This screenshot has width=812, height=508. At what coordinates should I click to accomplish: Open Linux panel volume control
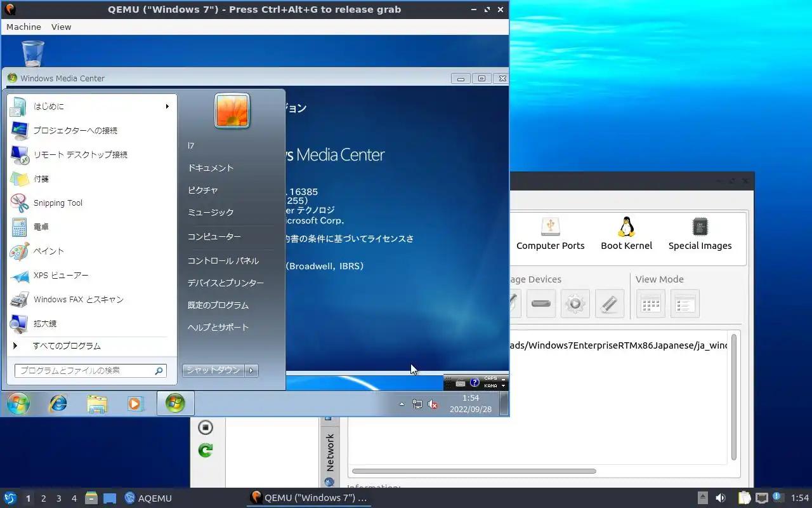click(721, 498)
